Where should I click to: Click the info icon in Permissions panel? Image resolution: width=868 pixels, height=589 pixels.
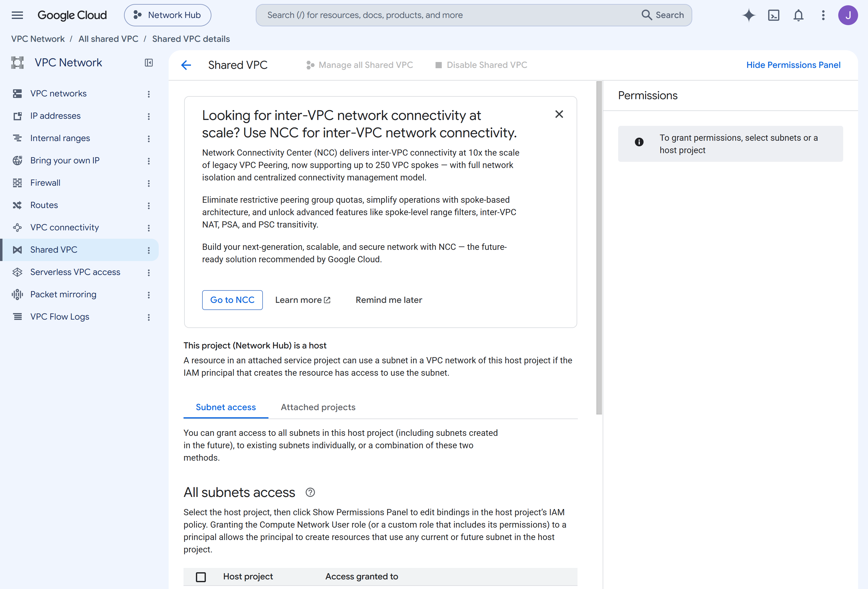coord(639,142)
